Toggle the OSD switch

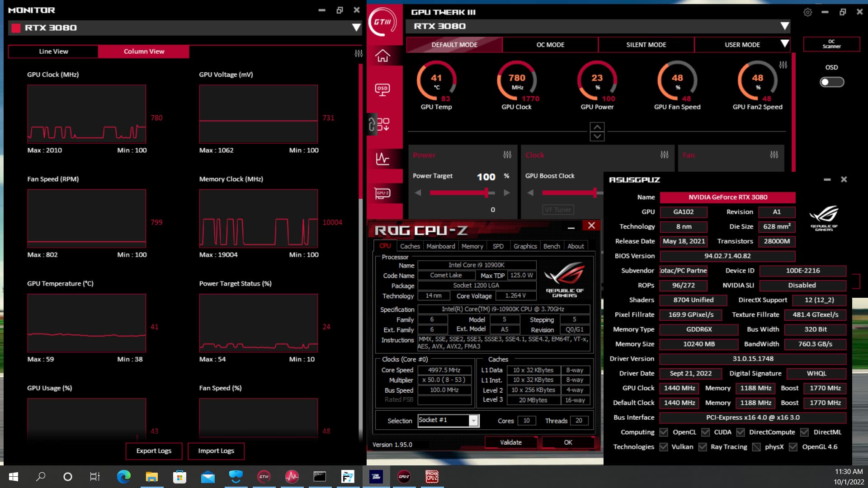click(832, 82)
